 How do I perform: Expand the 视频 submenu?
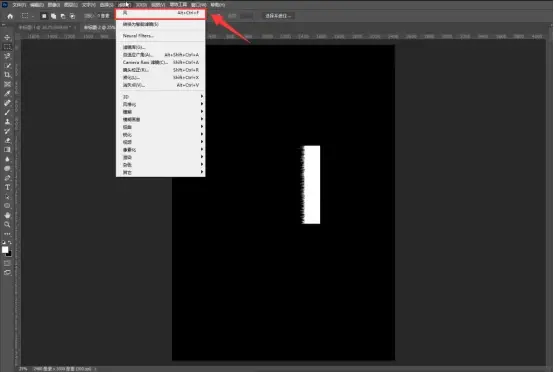tap(160, 142)
